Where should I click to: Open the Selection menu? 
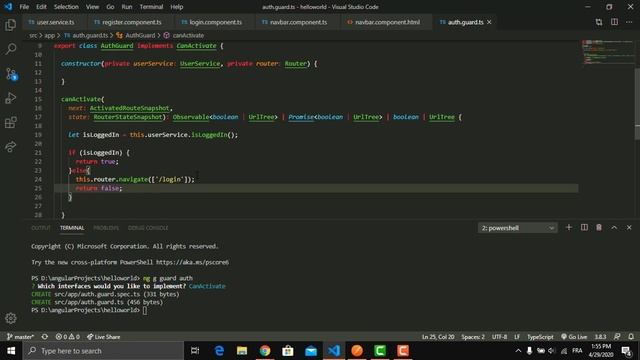[x=66, y=7]
